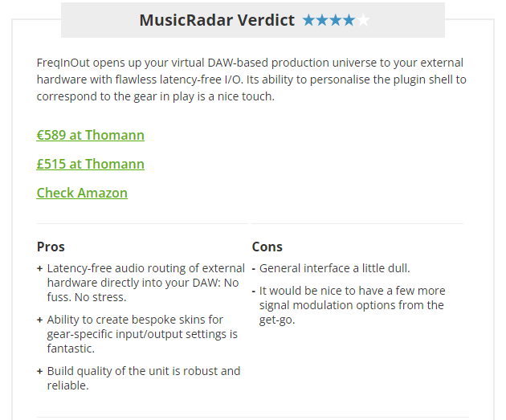
Task: Open the £515 at Thomann link
Action: [x=91, y=164]
